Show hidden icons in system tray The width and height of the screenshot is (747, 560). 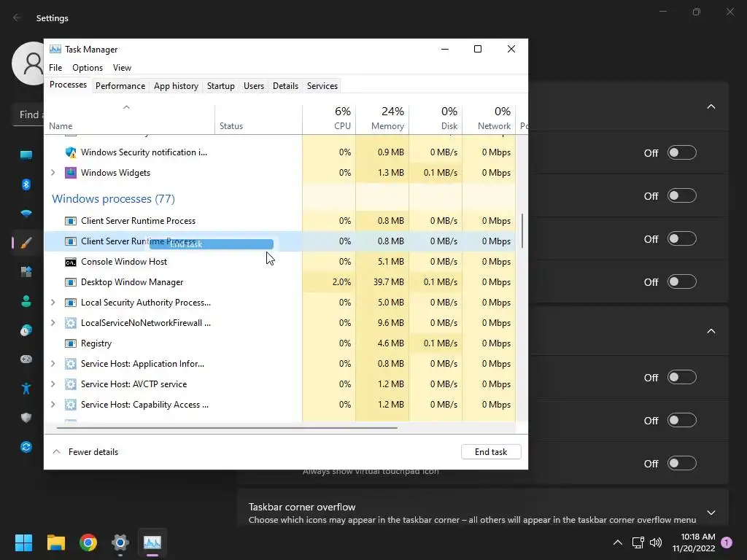(618, 542)
